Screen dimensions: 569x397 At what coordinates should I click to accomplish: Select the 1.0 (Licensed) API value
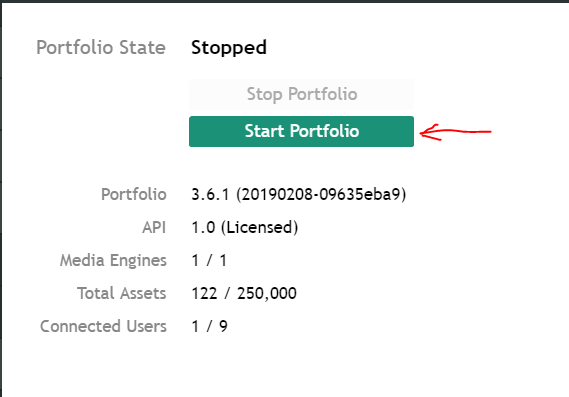point(245,228)
